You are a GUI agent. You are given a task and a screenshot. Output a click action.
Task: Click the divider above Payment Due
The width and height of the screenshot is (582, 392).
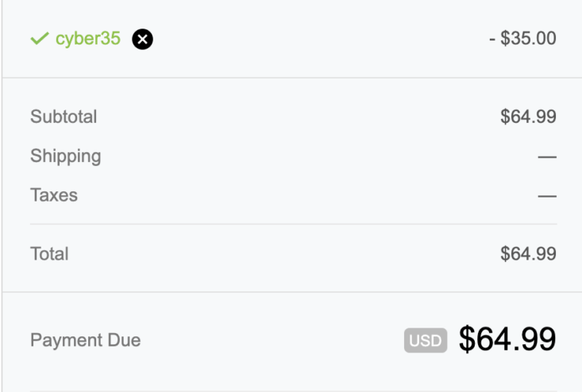coord(292,292)
